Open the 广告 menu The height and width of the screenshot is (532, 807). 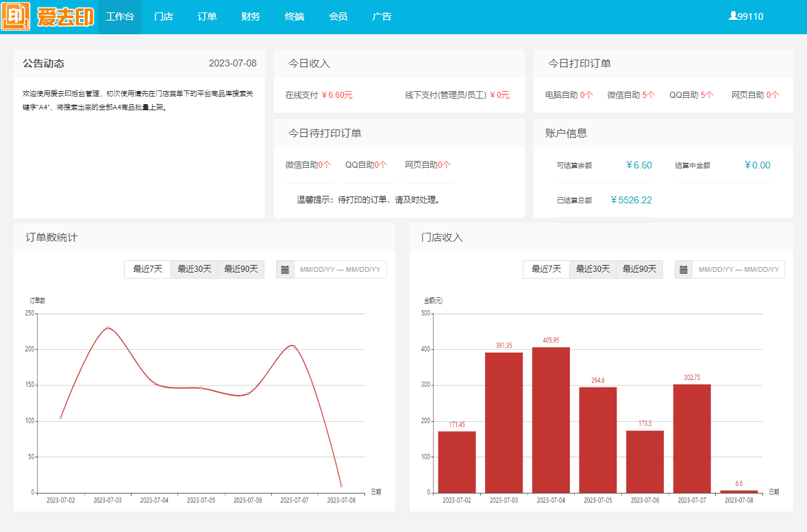coord(382,16)
